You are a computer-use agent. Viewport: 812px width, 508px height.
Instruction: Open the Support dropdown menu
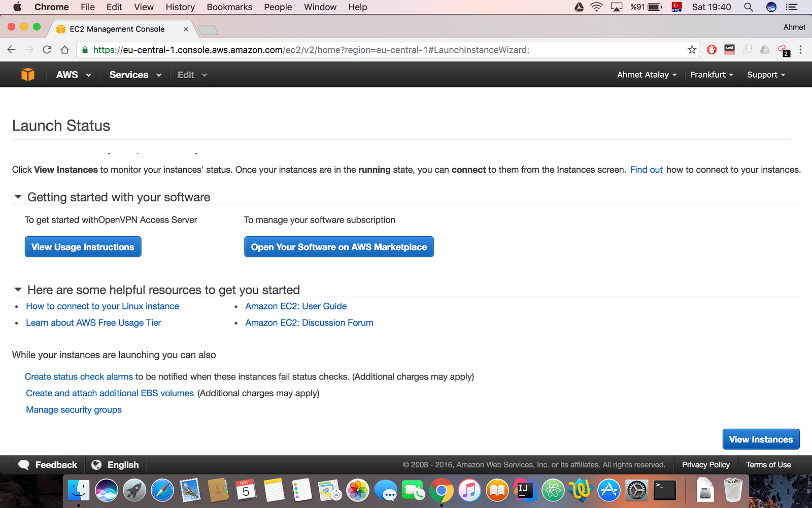pyautogui.click(x=766, y=75)
